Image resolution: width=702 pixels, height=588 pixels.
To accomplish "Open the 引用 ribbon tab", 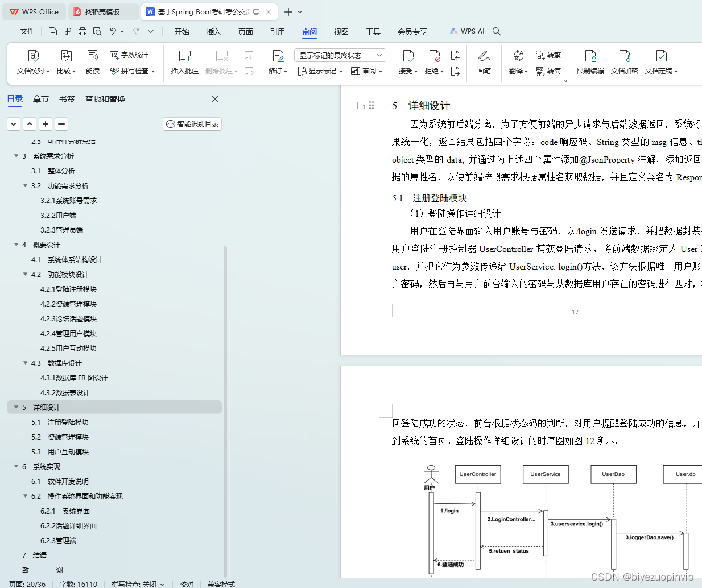I will click(278, 32).
